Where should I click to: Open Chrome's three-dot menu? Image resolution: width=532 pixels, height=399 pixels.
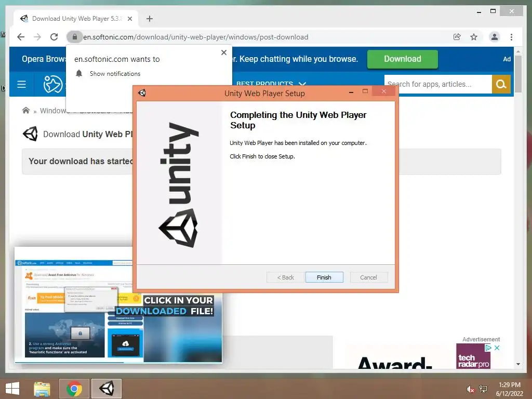click(x=511, y=37)
